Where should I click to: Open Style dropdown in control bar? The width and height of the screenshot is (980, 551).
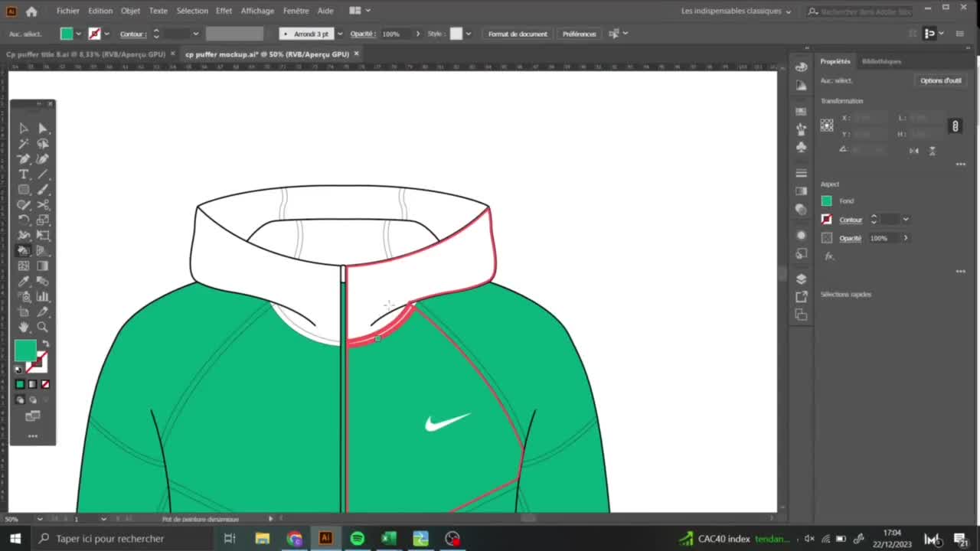pos(468,34)
